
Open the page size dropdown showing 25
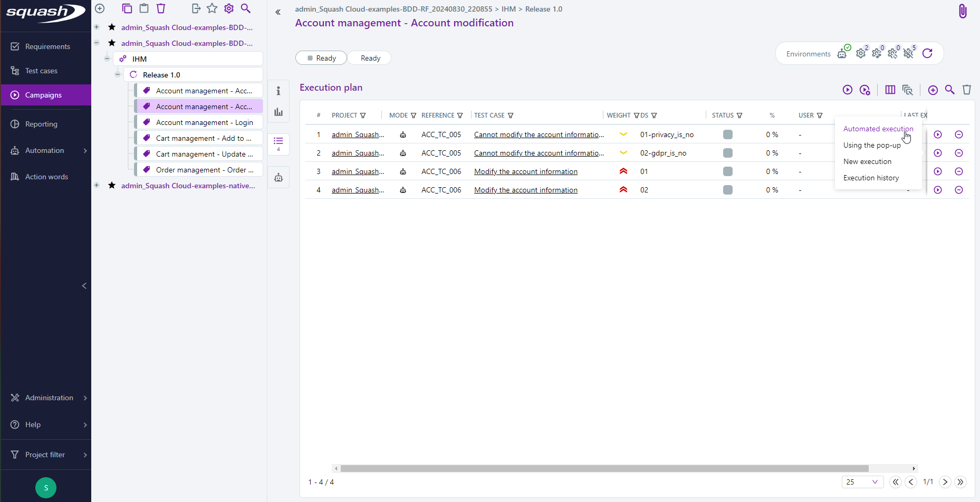863,481
